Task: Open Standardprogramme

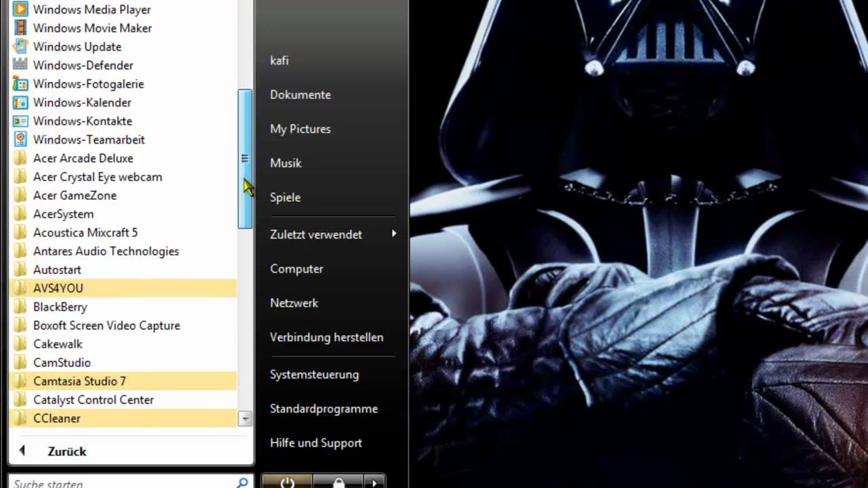Action: [324, 409]
